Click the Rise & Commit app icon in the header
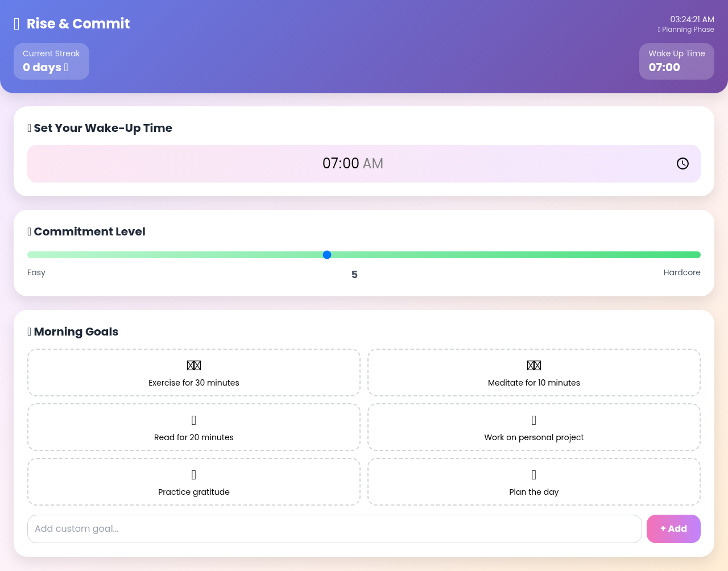The height and width of the screenshot is (571, 728). click(x=16, y=23)
